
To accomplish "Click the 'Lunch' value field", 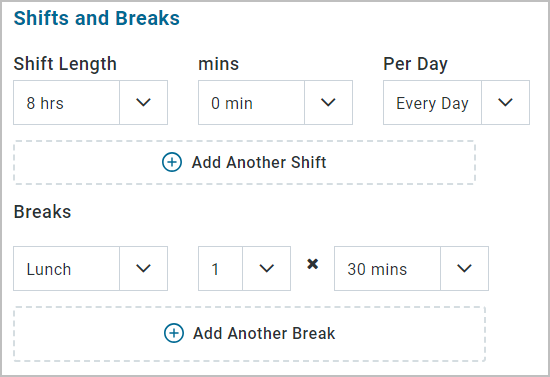I will tap(67, 268).
